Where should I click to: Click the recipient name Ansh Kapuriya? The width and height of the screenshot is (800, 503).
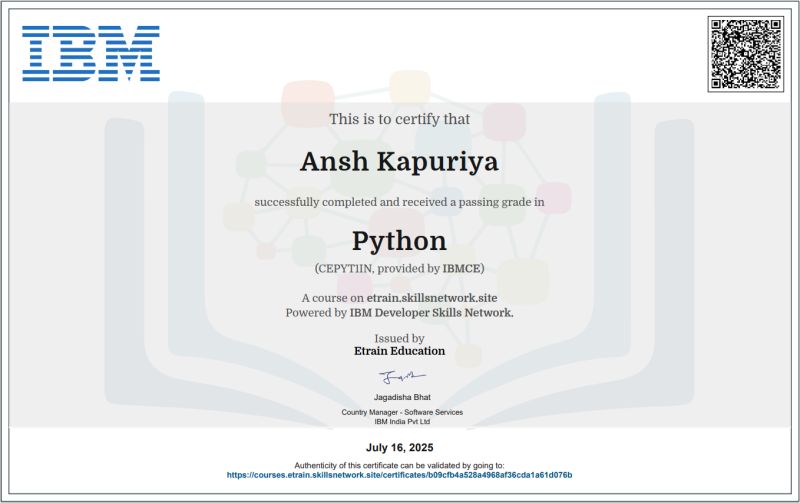[x=399, y=162]
